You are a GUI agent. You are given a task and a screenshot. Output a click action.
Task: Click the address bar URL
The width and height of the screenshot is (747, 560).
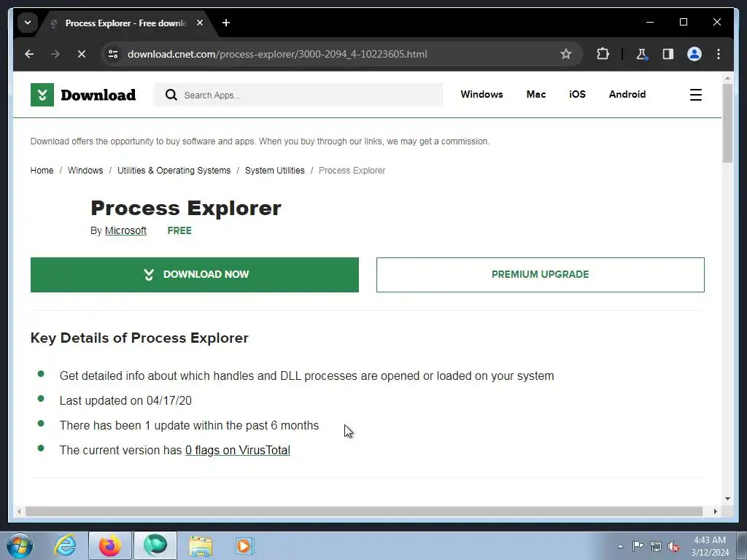pyautogui.click(x=277, y=54)
